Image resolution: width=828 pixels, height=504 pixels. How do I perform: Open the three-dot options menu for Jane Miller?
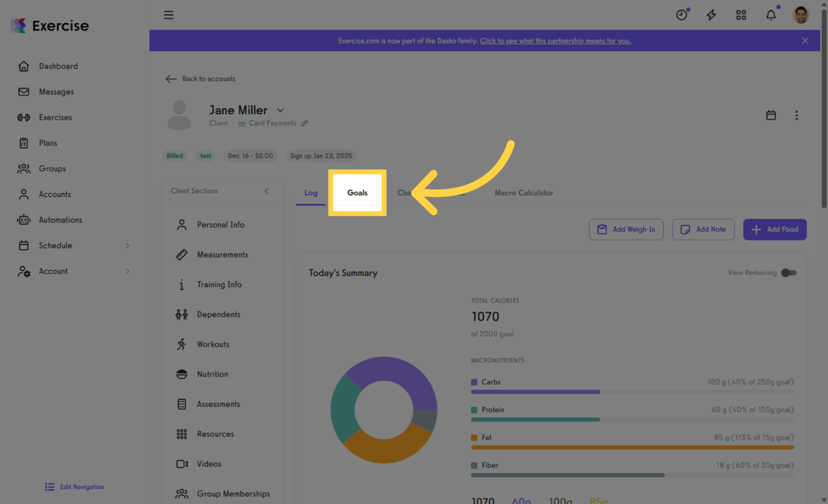[796, 115]
